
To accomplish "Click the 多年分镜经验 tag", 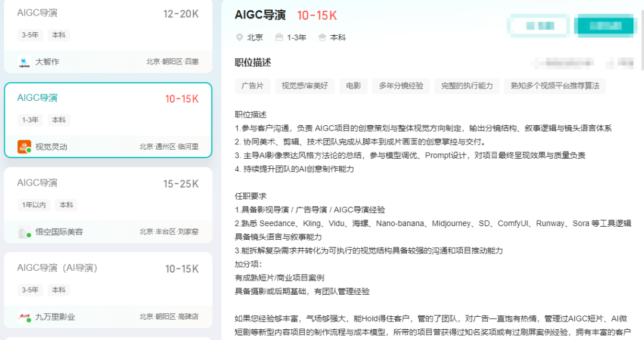I will 401,86.
